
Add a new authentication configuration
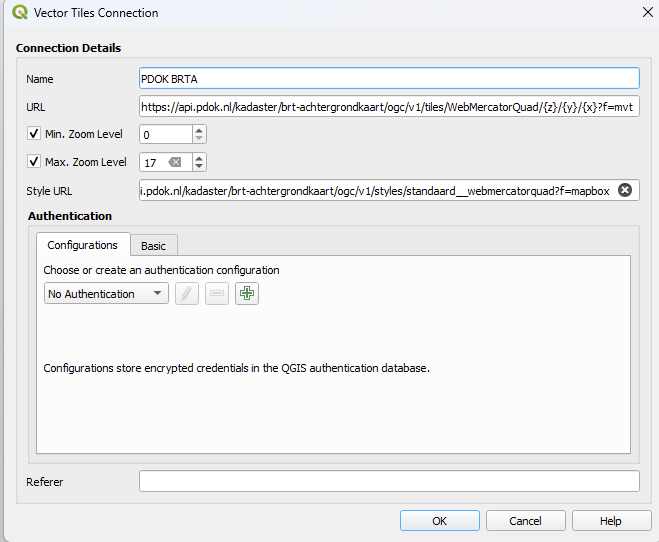[x=247, y=293]
